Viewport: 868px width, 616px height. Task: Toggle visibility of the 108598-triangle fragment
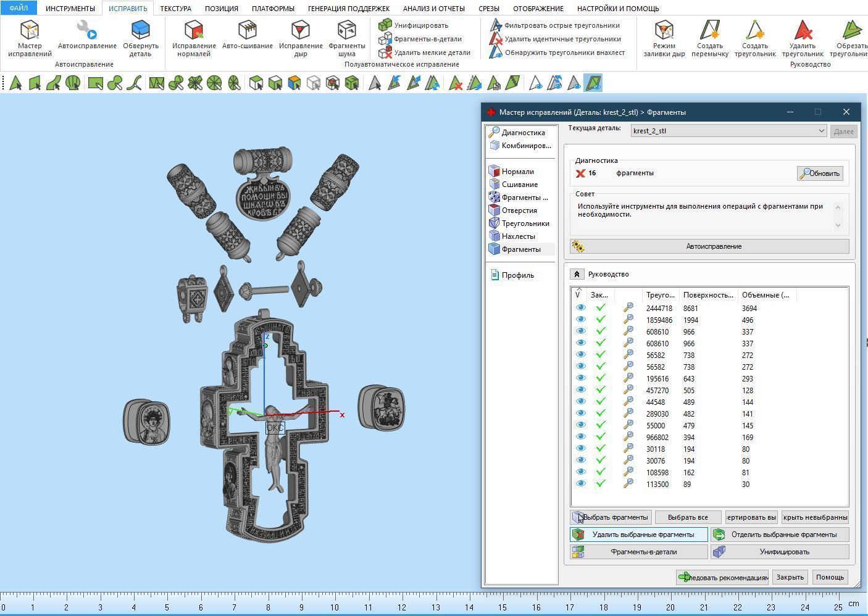coord(580,472)
